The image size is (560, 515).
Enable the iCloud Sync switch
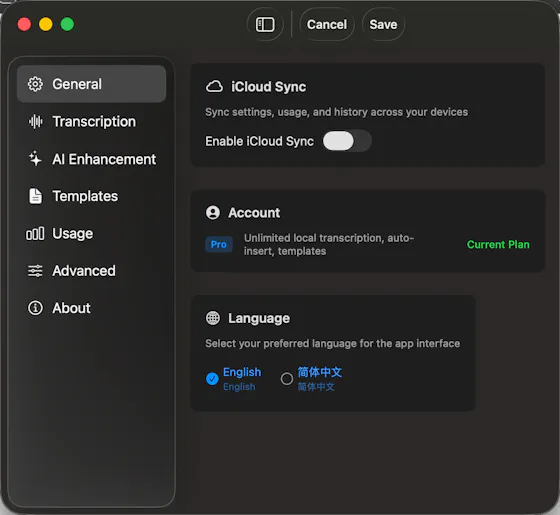(347, 141)
